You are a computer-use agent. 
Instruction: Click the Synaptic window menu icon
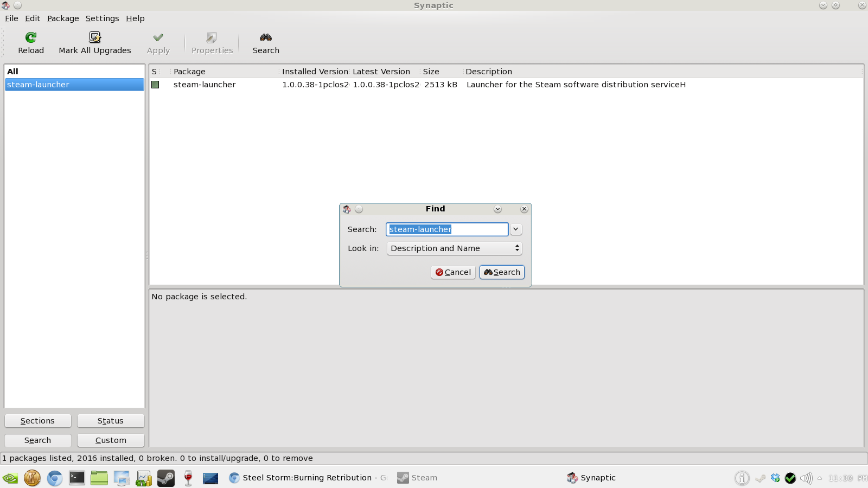tap(5, 5)
